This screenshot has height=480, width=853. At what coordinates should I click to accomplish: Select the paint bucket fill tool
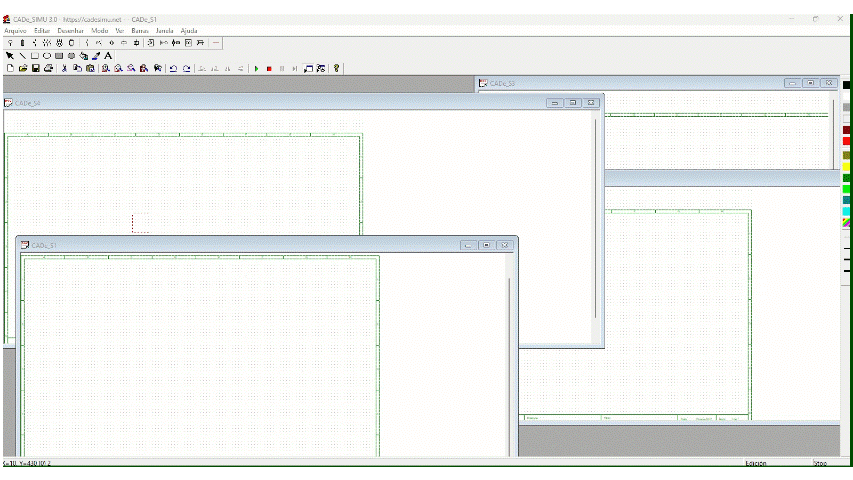[x=84, y=56]
